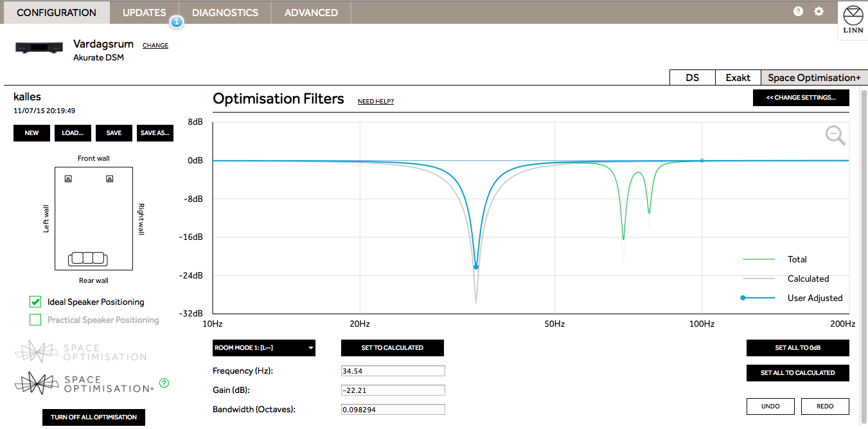
Task: Click the sofa icon in room diagram
Action: click(87, 258)
